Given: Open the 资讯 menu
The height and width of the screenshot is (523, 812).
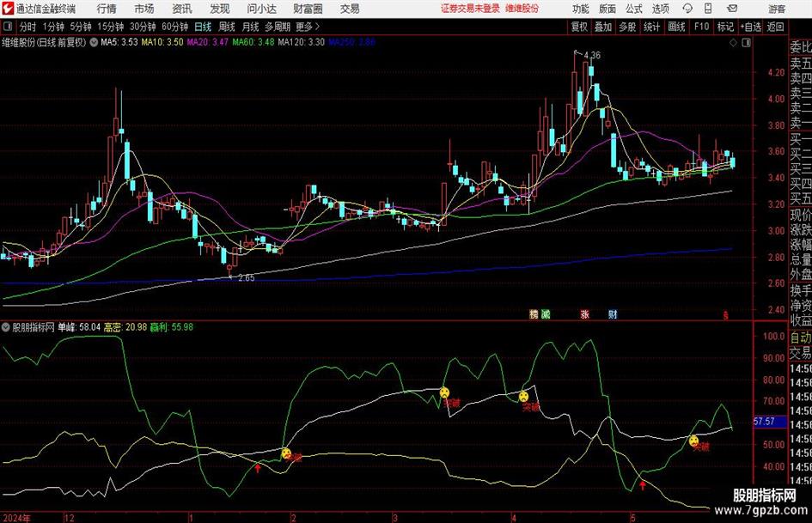Looking at the screenshot, I should coord(182,9).
